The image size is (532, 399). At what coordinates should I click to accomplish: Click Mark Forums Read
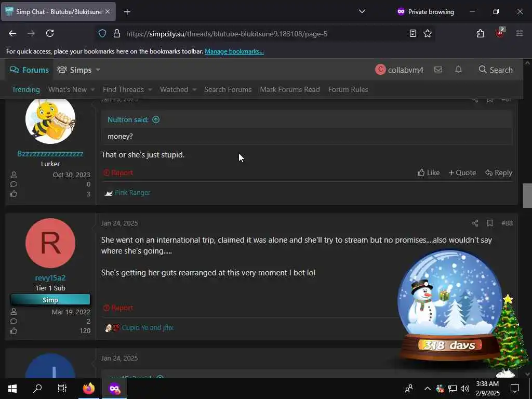pyautogui.click(x=290, y=89)
